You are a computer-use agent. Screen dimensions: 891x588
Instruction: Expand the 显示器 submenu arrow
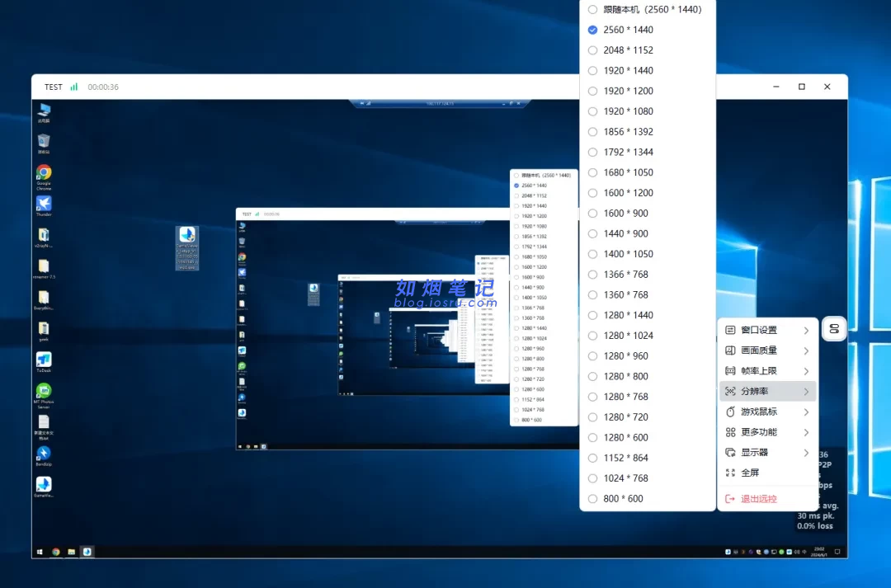[806, 453]
